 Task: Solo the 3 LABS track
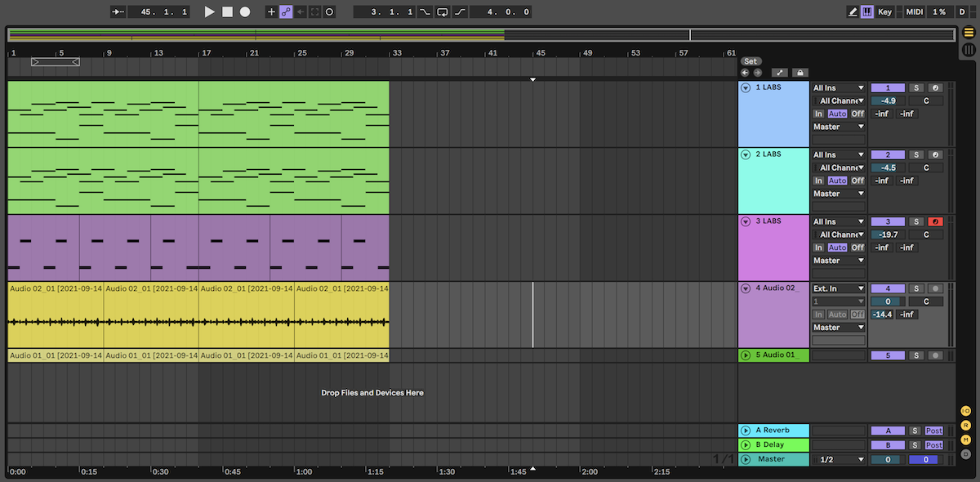[916, 221]
